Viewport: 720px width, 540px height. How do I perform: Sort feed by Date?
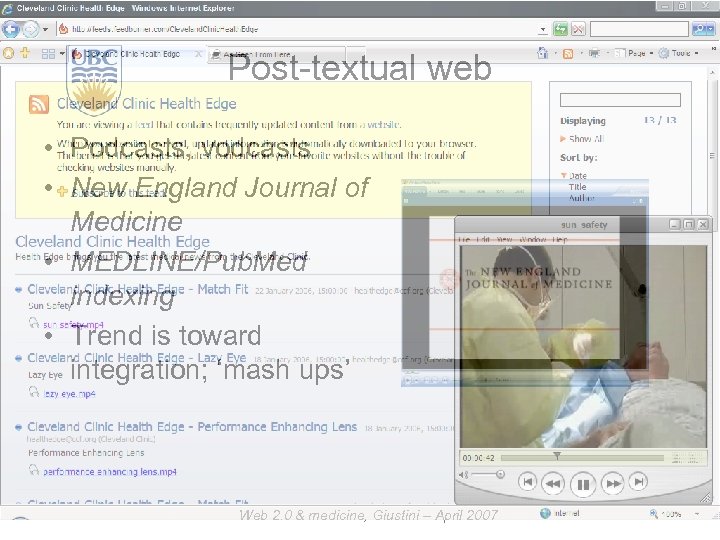pos(578,176)
